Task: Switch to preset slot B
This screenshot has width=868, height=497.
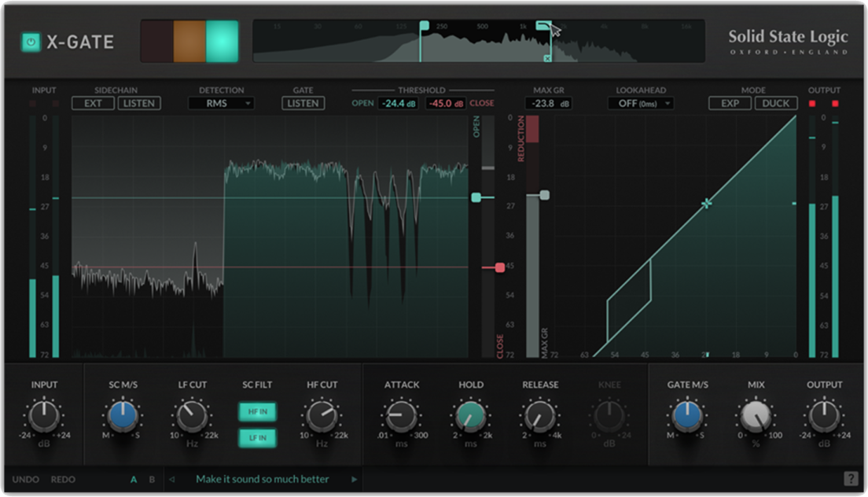Action: point(152,479)
